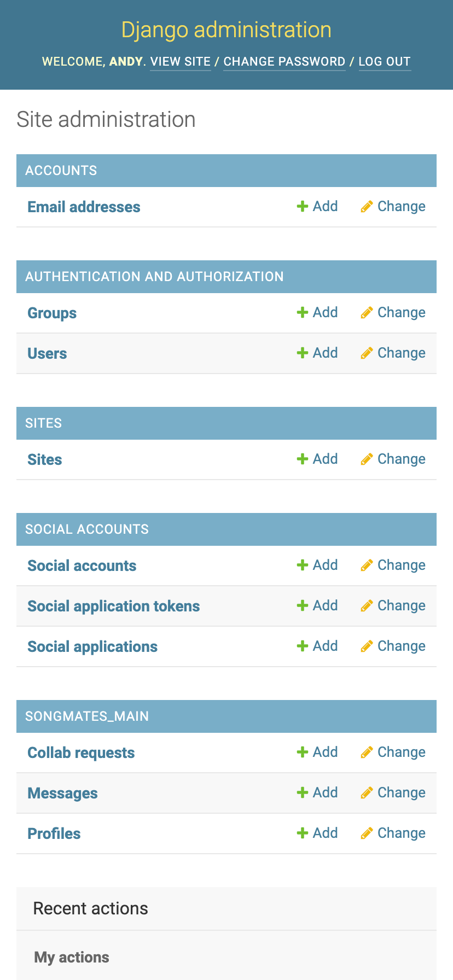Click the pencil icon in Messages row
The height and width of the screenshot is (980, 453).
click(x=367, y=792)
